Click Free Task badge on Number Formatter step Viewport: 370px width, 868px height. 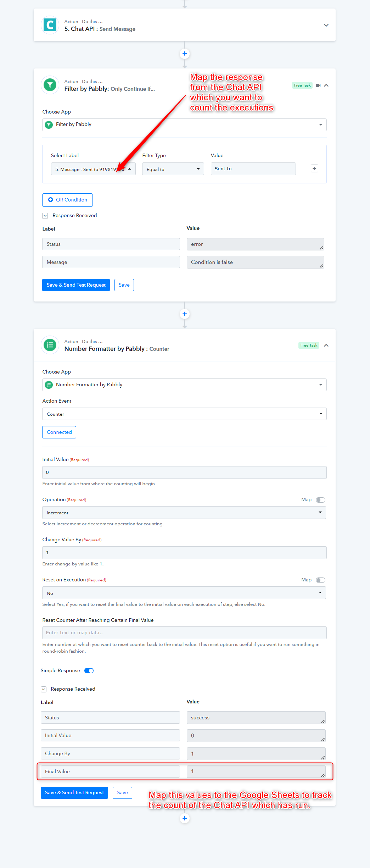click(x=309, y=345)
